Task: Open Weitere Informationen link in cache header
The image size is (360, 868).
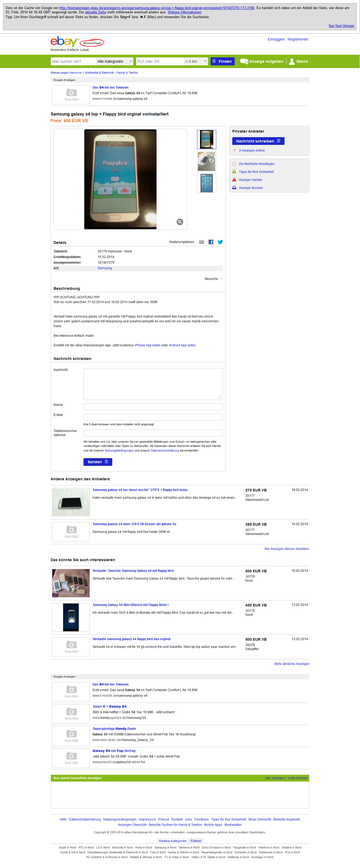Action: pyautogui.click(x=184, y=12)
